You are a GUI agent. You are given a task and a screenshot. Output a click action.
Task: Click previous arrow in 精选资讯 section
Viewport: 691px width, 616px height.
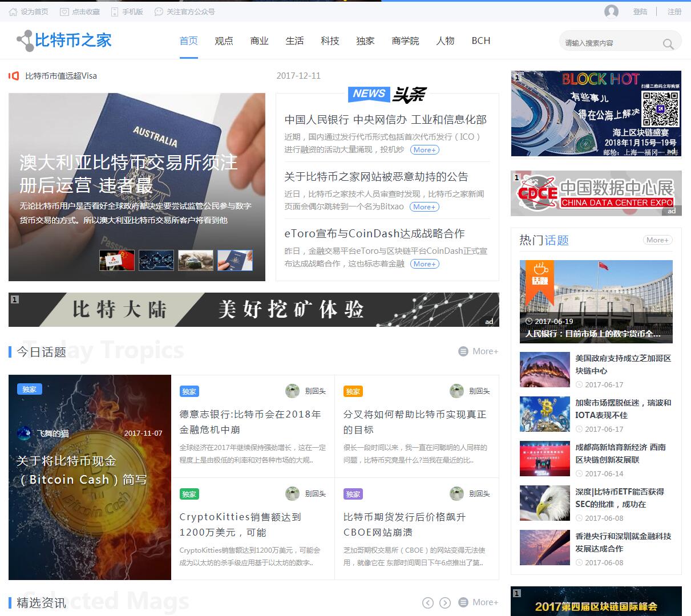[428, 602]
